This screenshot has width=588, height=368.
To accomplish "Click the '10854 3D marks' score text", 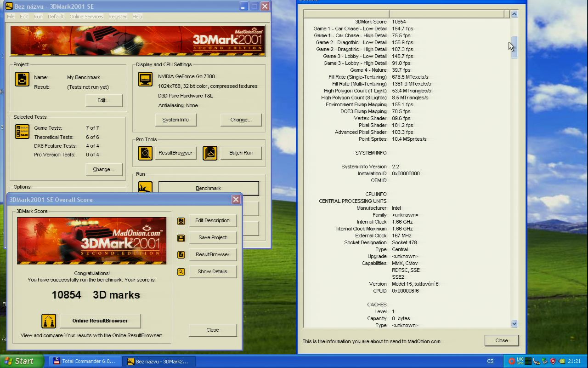I will click(96, 295).
